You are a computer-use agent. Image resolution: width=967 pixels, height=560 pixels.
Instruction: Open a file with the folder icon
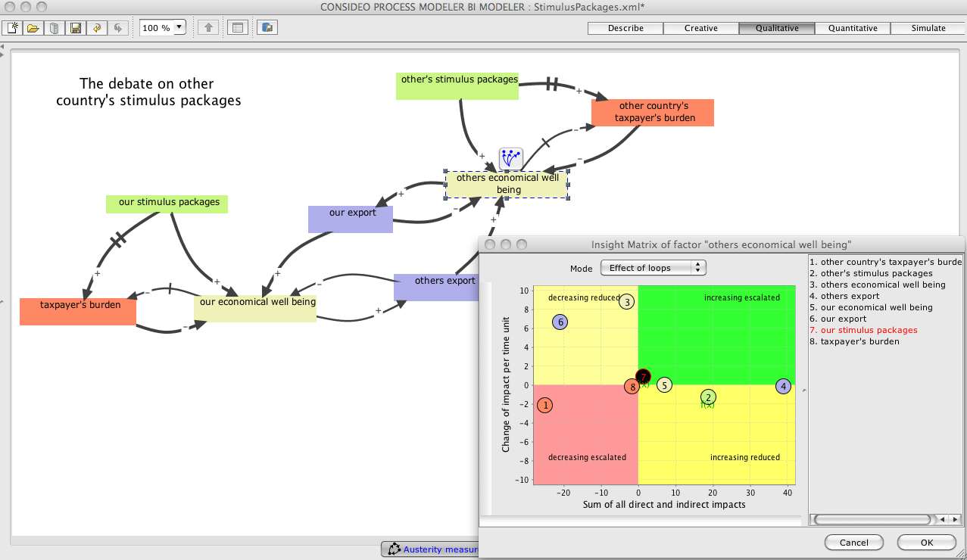tap(33, 28)
